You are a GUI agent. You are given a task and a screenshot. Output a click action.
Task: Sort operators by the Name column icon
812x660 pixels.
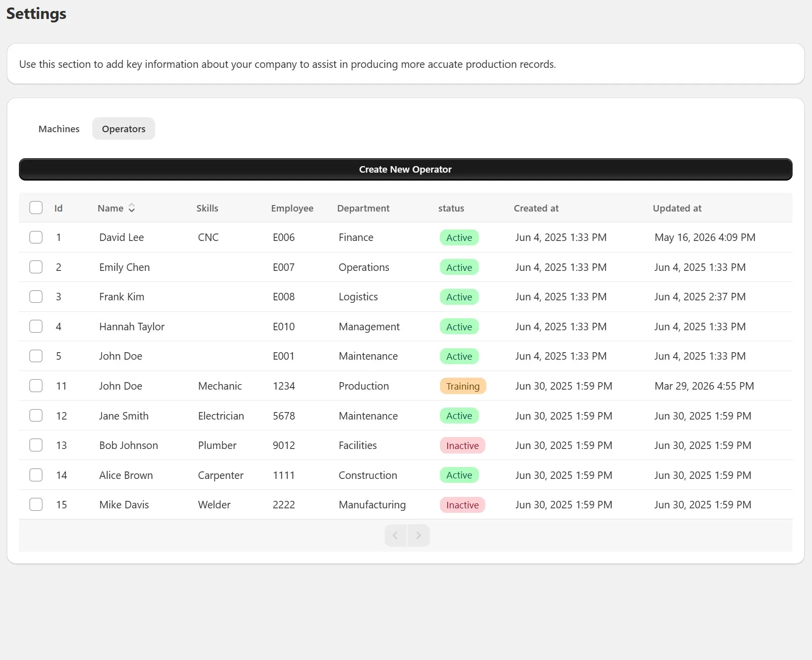click(x=132, y=208)
